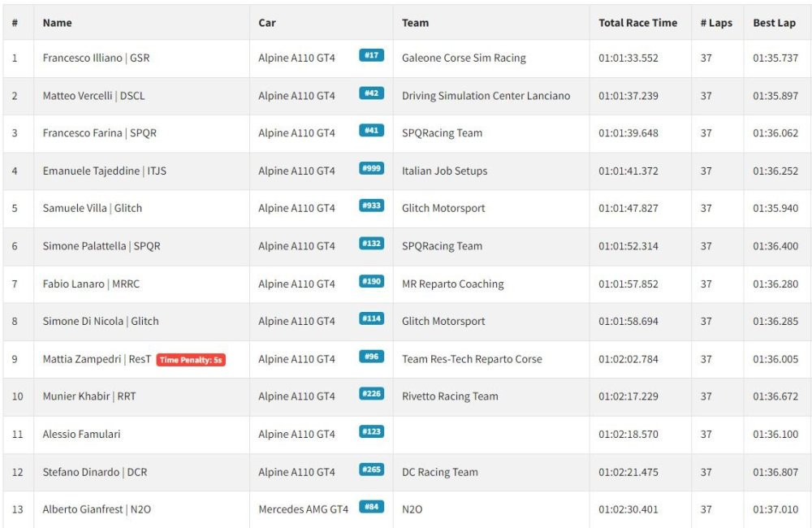
Task: Click the #265 car number badge
Action: (371, 470)
